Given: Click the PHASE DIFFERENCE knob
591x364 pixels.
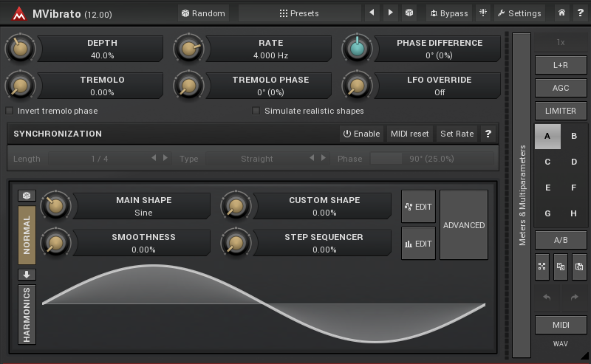Looking at the screenshot, I should 358,49.
